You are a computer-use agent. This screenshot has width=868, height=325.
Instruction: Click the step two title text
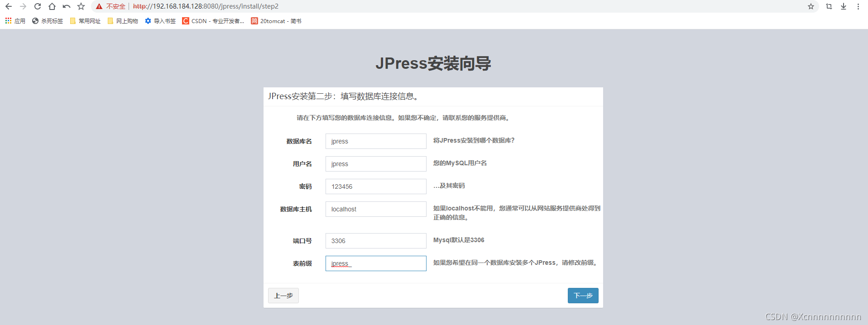343,96
